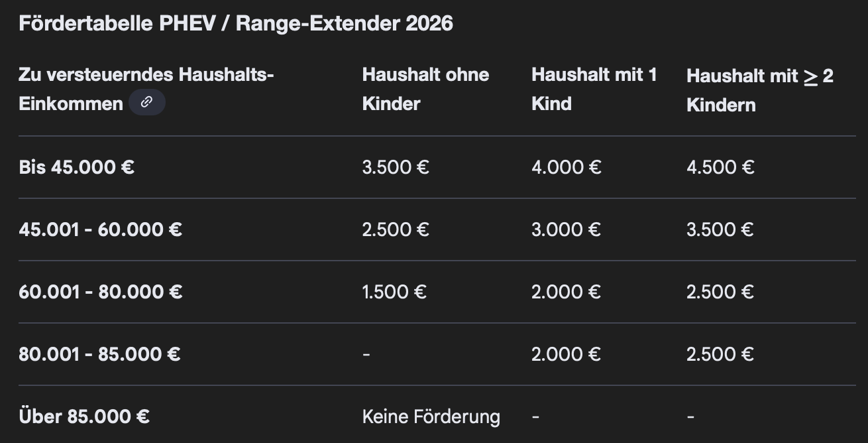Viewport: 868px width, 443px height.
Task: Click the Haushalt mit ≥ 2 Kindern header
Action: click(x=759, y=90)
